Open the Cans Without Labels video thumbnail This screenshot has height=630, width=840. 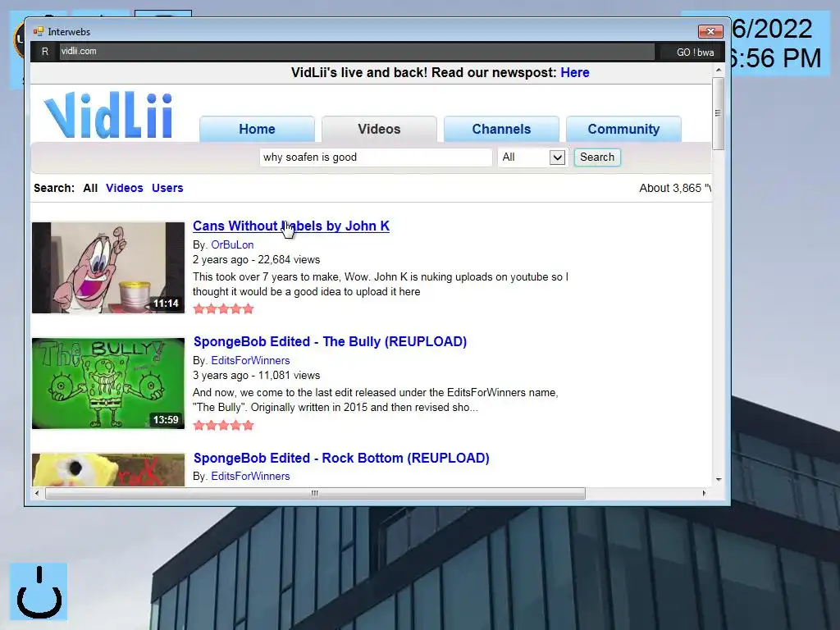click(x=108, y=268)
